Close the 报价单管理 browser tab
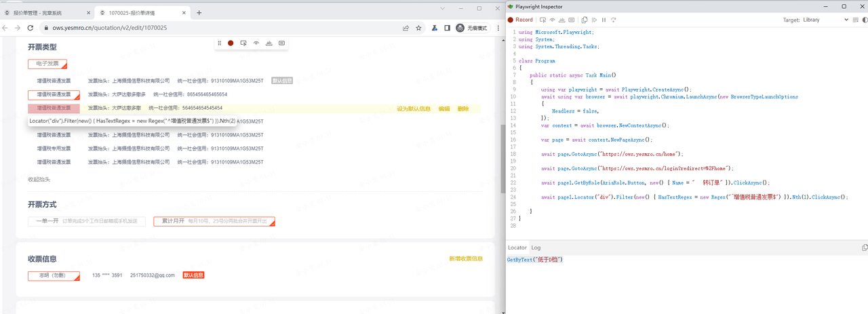The height and width of the screenshot is (314, 868). click(90, 12)
